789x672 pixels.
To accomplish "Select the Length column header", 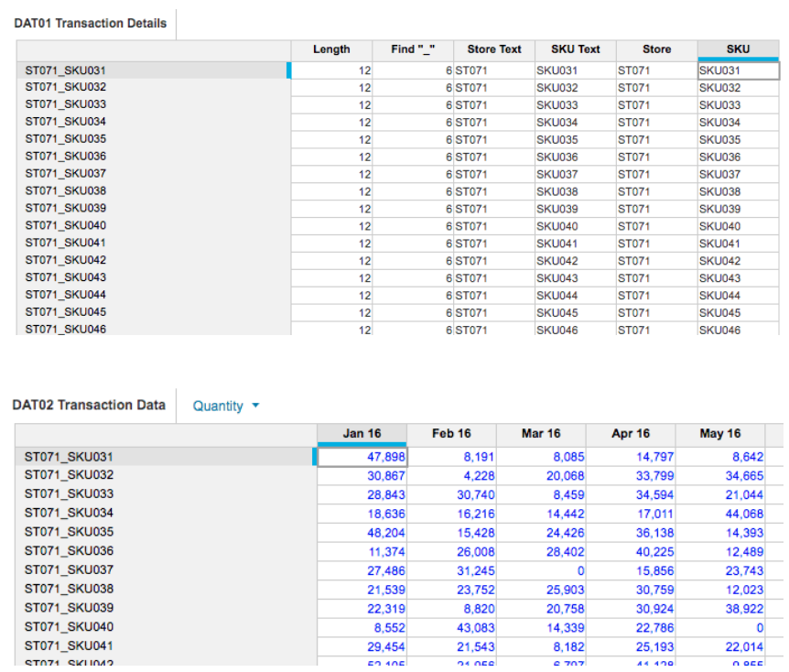I will [331, 49].
